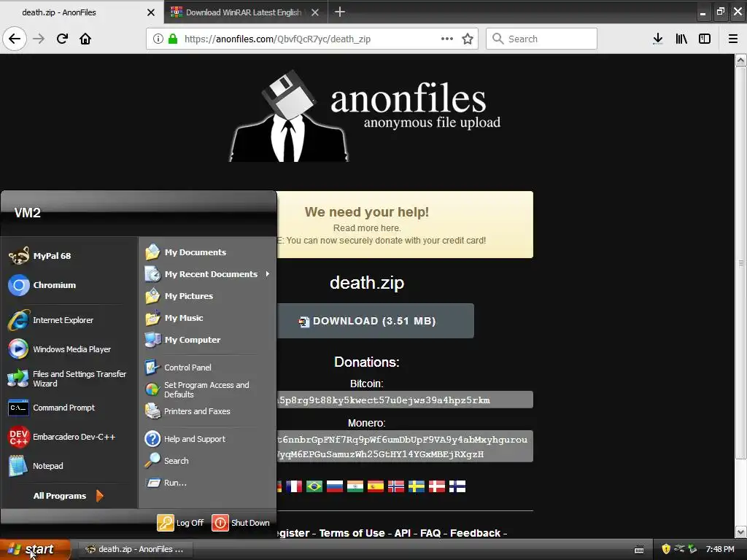Choose the Indian flag language

pos(355,486)
